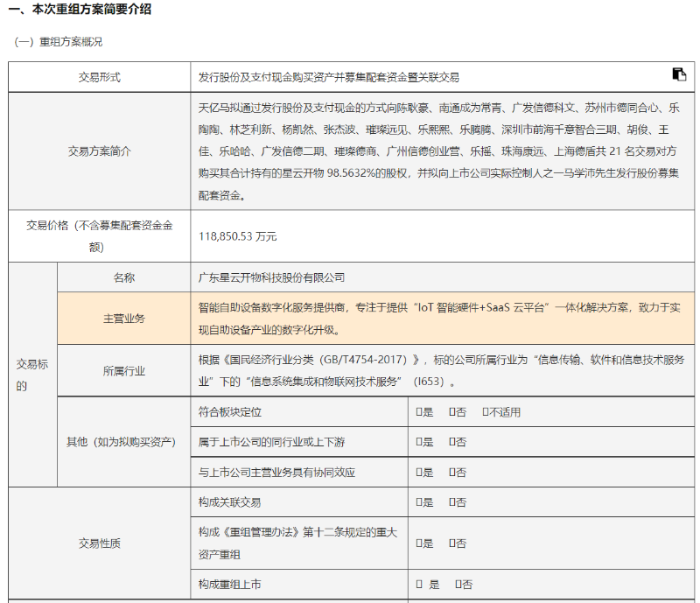Select the 交易形式 header cell
Viewport: 700px width, 603px height.
(x=99, y=77)
